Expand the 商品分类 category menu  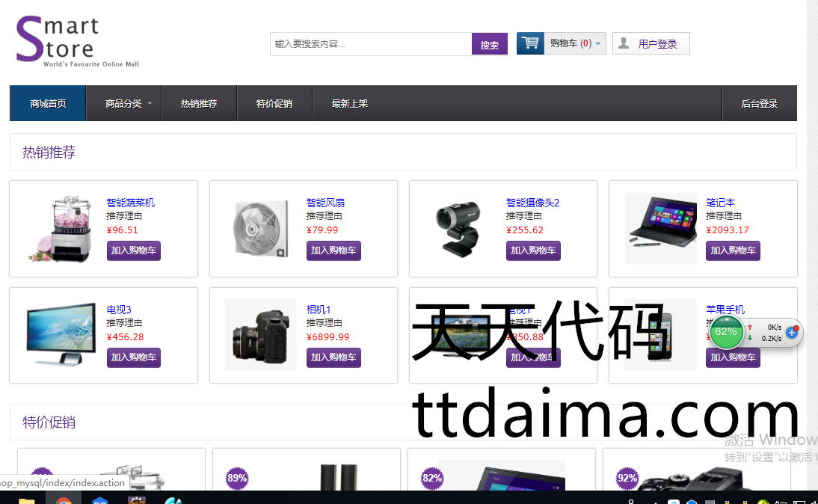(x=129, y=103)
